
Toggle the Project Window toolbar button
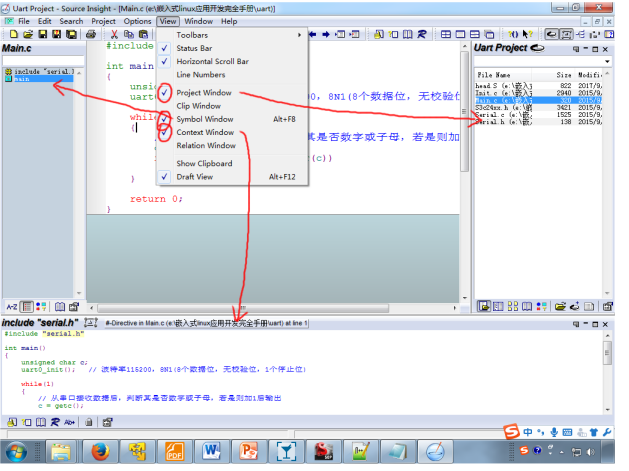552,35
